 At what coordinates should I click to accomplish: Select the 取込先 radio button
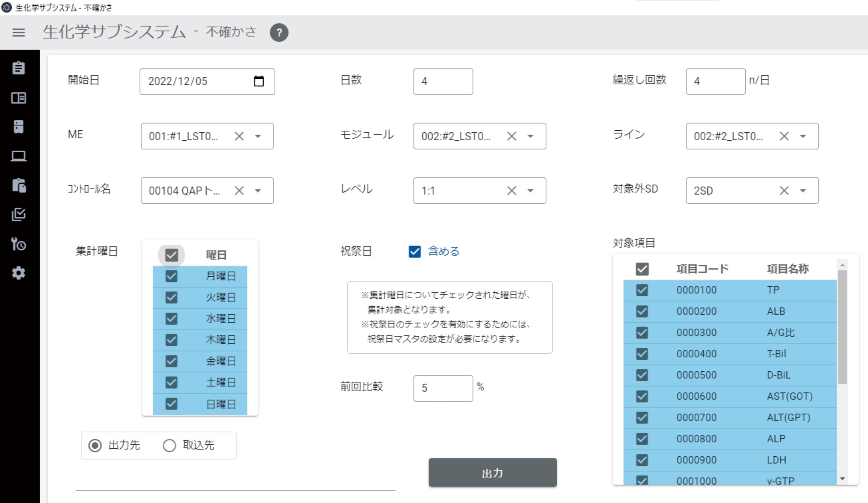170,445
